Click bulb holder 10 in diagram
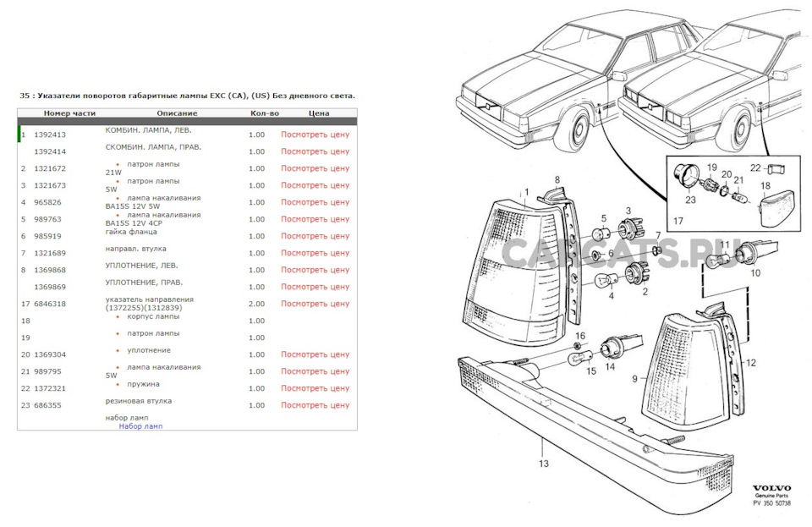This screenshot has width=812, height=527. (x=757, y=252)
